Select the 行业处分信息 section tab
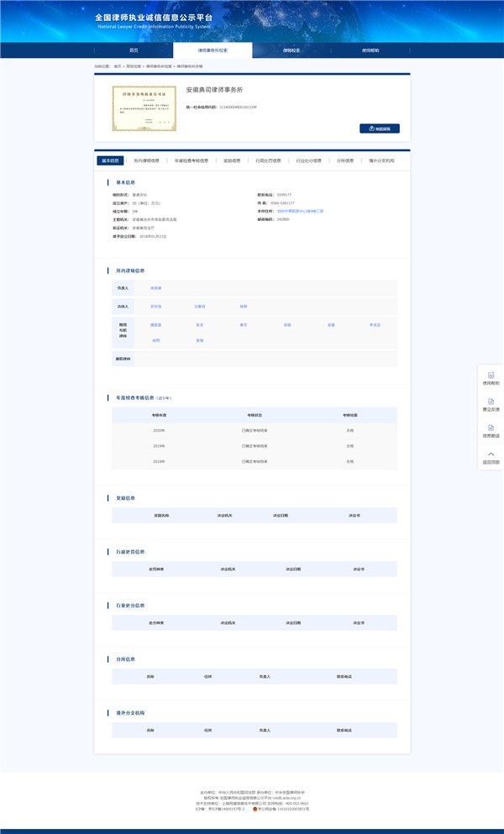Image resolution: width=504 pixels, height=834 pixels. (x=308, y=160)
